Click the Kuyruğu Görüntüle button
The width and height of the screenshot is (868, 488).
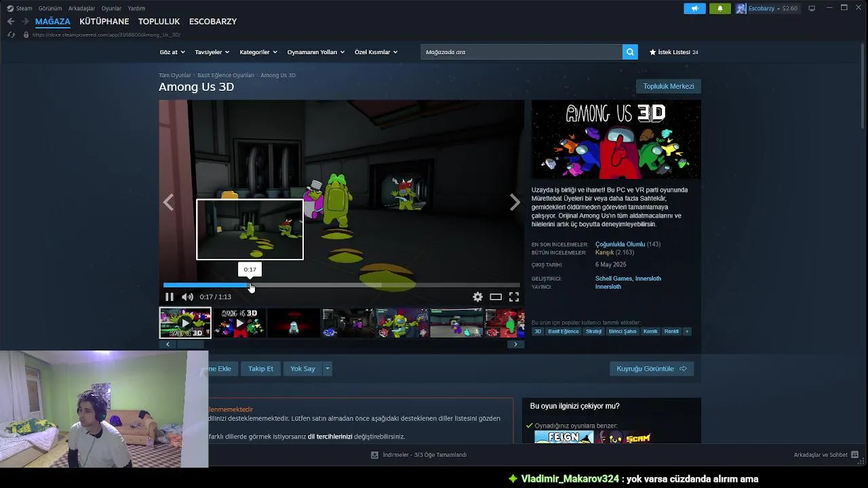click(x=651, y=369)
